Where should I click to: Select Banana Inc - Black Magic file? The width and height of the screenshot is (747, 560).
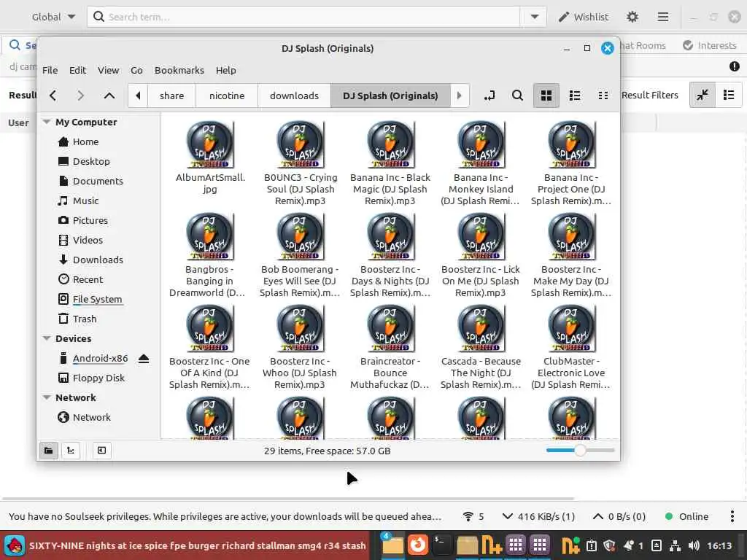click(390, 163)
